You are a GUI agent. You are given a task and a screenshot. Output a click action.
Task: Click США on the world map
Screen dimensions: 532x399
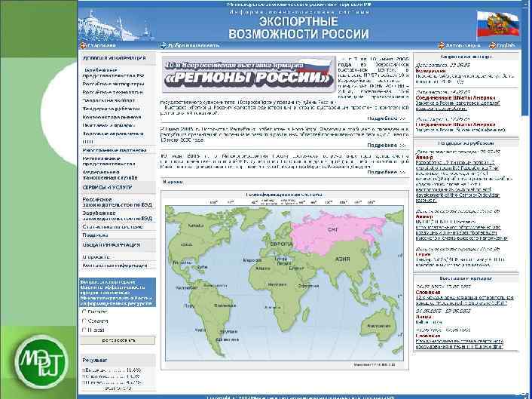point(187,244)
